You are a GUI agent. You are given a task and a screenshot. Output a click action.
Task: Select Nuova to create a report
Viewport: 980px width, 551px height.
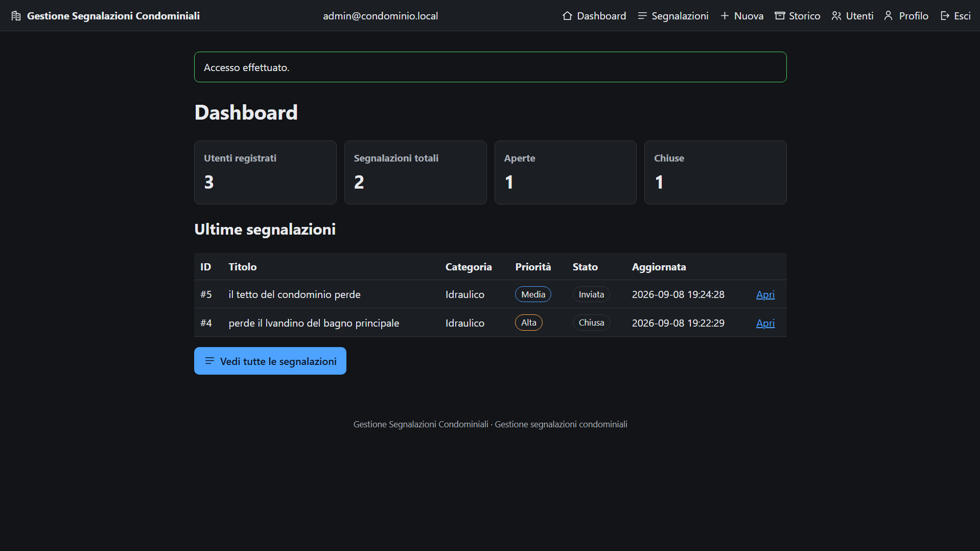tap(741, 16)
